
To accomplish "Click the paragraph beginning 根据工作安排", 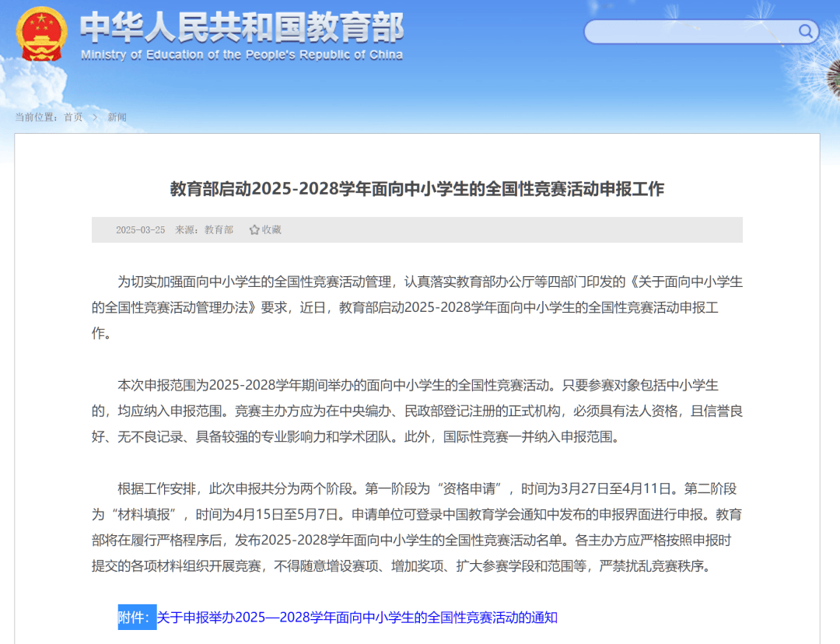I will [x=417, y=527].
